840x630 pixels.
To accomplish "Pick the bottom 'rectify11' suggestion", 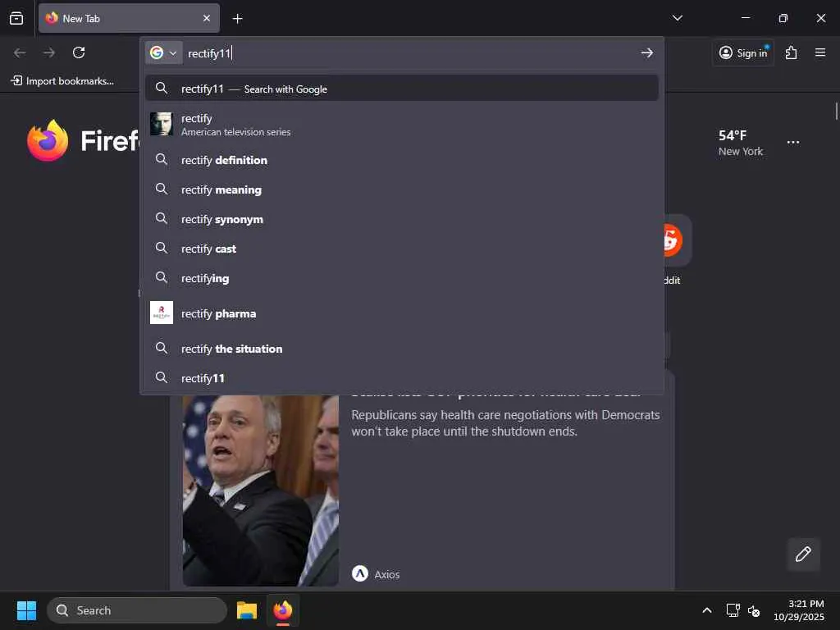I will point(402,377).
